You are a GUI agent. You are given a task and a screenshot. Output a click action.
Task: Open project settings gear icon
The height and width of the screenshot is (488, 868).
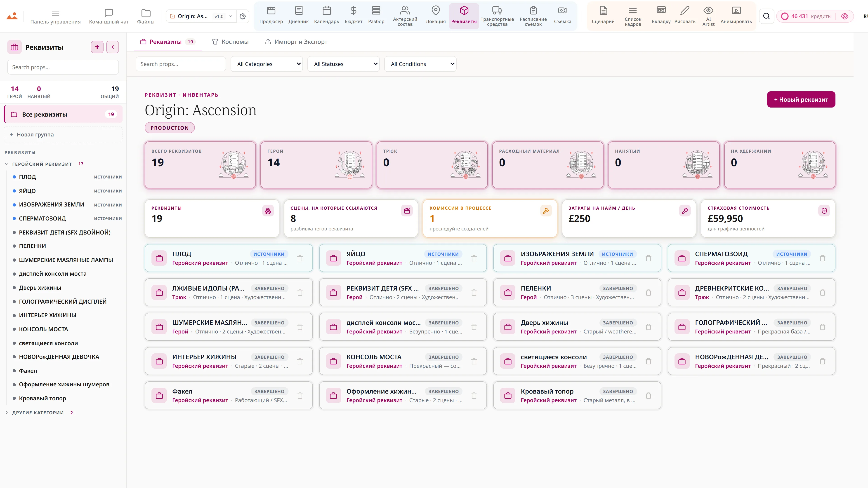243,16
